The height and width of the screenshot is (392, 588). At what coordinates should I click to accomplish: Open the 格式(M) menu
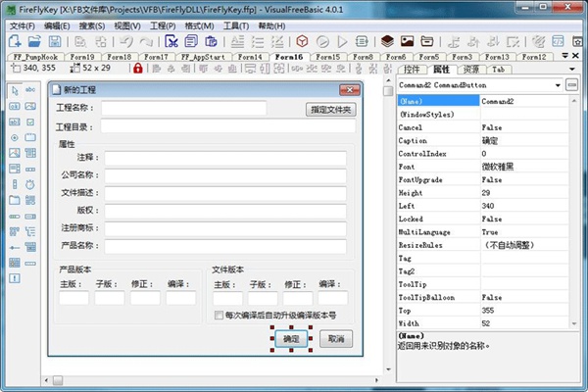200,25
